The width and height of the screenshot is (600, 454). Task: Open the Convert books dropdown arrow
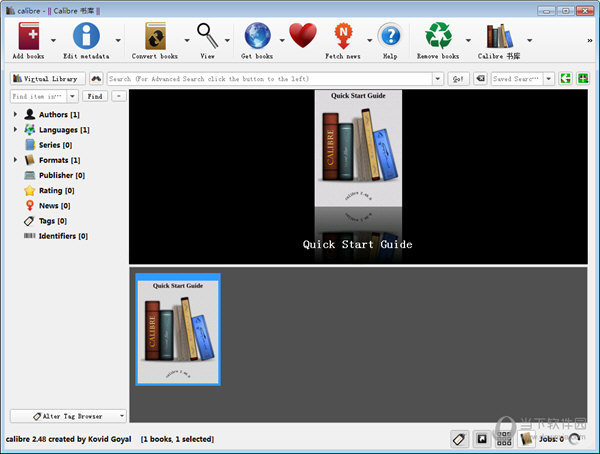coord(187,40)
